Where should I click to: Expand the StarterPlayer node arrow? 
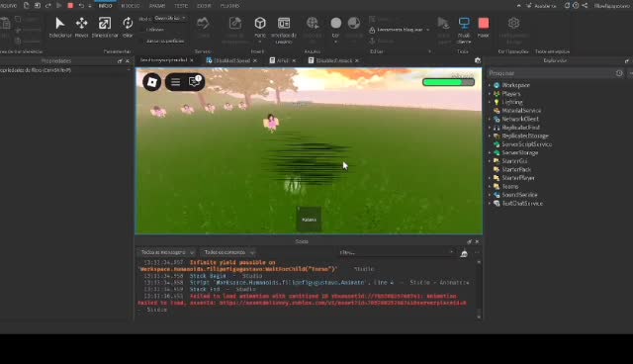pyautogui.click(x=490, y=178)
